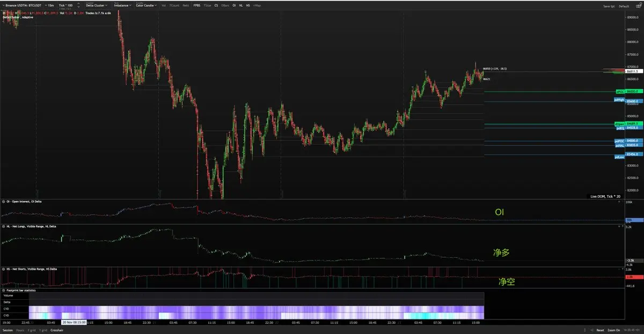Click the 86850 (+229, -38.5) price tooltip
Viewport: 644px width, 334px height.
(x=495, y=69)
